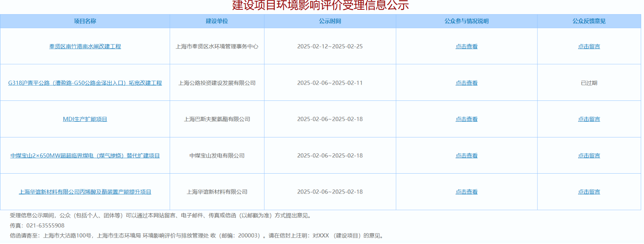644x244 pixels.
Task: Click 点击留言 for MDI生产扩能项目 row
Action: point(589,119)
